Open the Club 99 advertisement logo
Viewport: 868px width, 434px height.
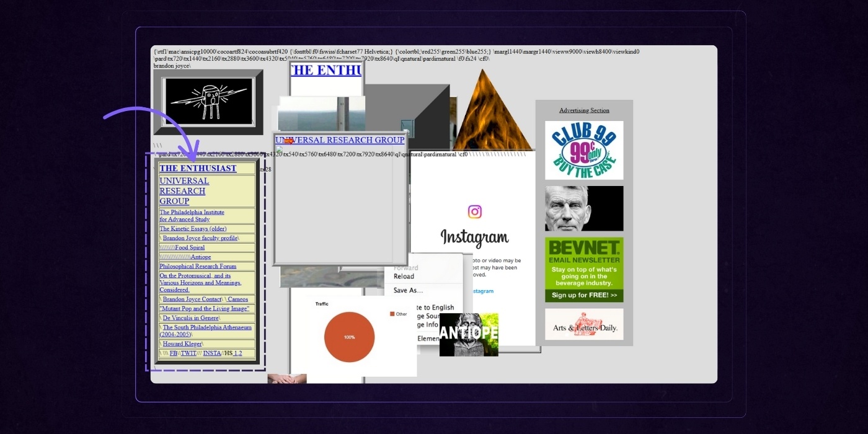click(584, 150)
